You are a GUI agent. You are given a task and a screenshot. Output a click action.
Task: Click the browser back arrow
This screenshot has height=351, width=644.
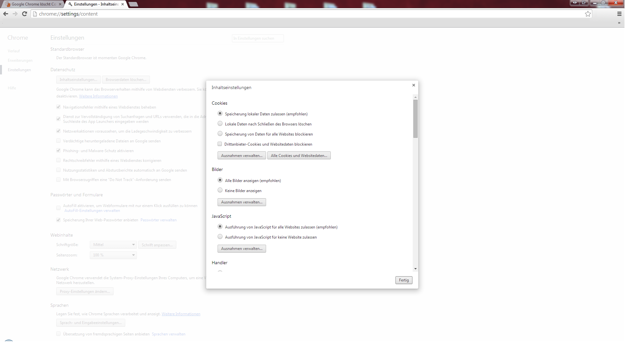pos(6,14)
